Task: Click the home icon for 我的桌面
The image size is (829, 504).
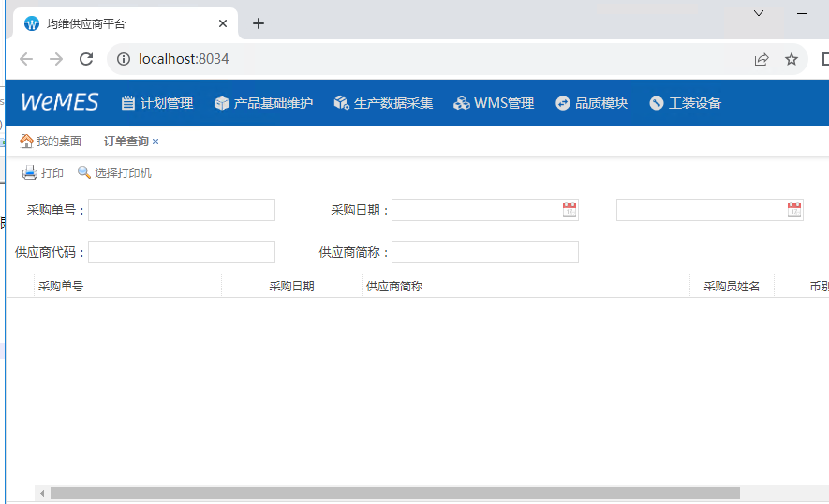Action: tap(26, 141)
